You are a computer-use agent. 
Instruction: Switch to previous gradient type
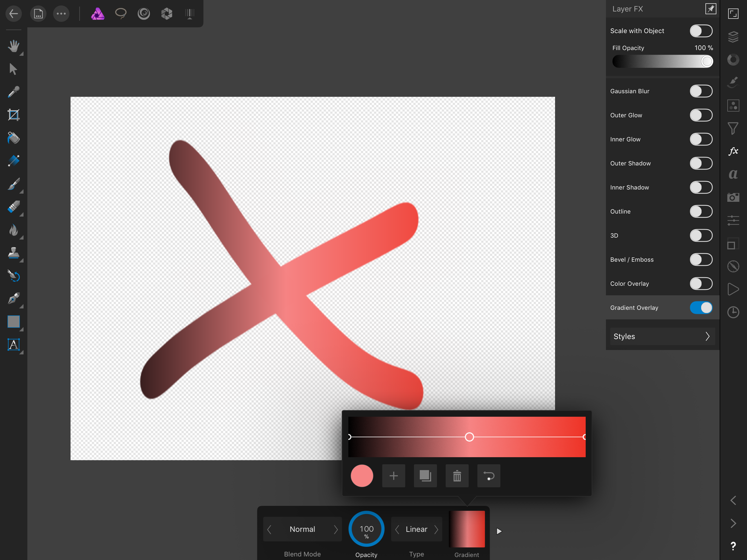tap(397, 529)
